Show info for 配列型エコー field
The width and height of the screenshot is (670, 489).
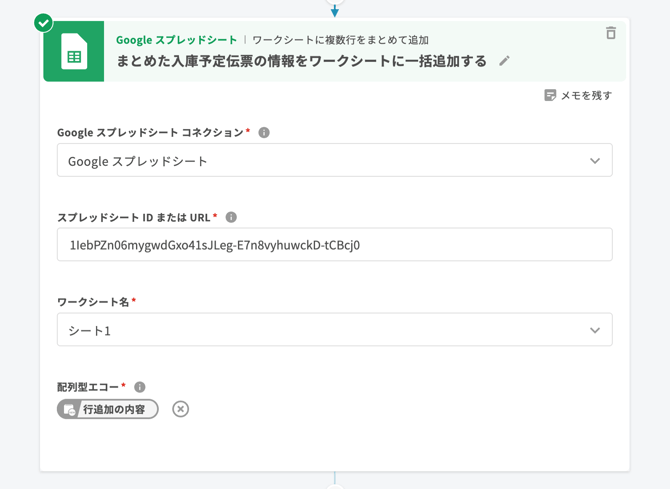140,387
